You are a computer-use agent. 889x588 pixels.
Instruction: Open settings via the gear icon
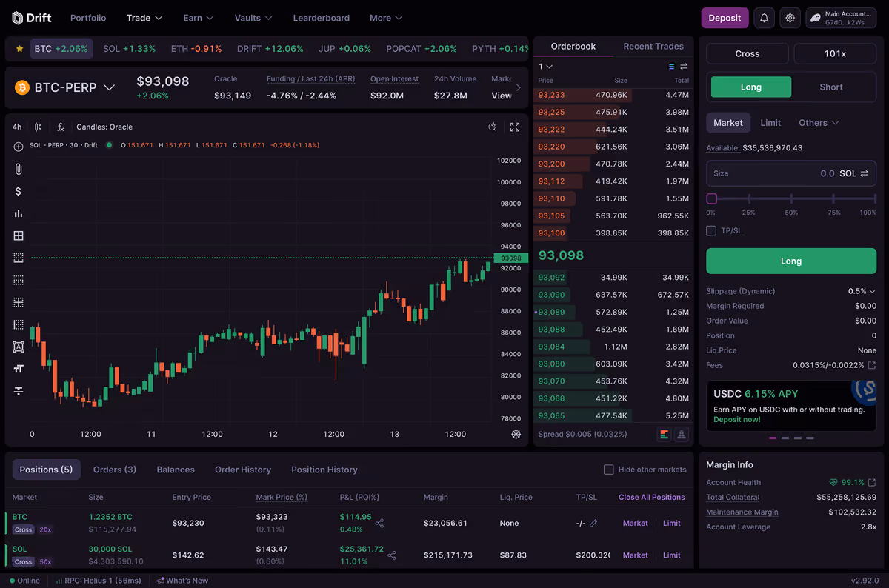[790, 18]
